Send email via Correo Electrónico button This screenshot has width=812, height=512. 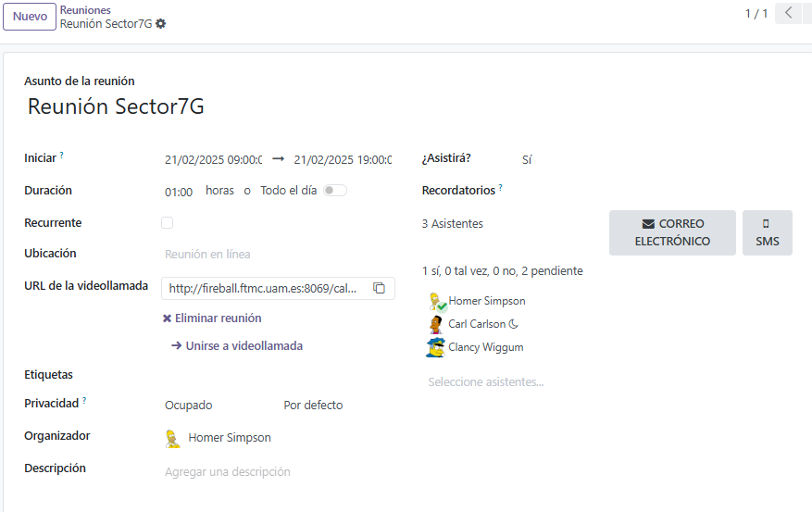click(672, 232)
